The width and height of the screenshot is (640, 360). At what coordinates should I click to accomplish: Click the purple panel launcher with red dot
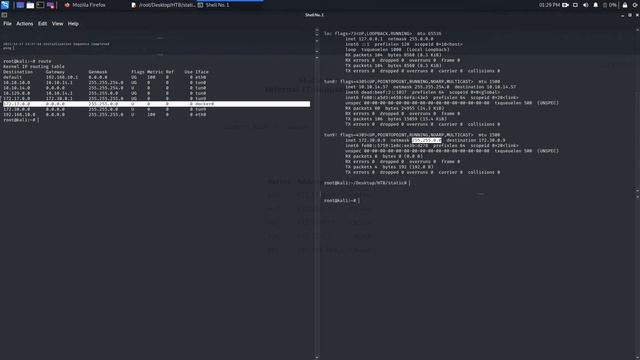pyautogui.click(x=51, y=5)
